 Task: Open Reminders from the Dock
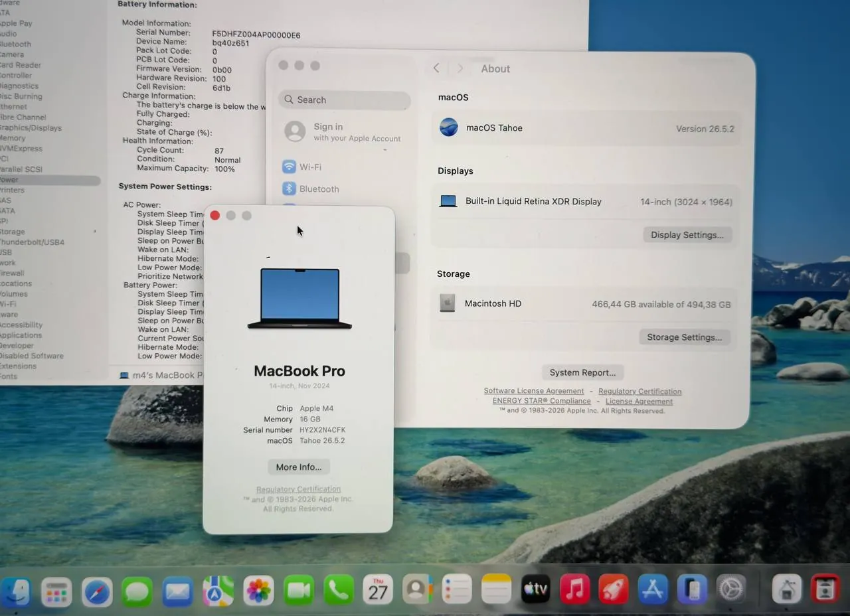(x=457, y=589)
